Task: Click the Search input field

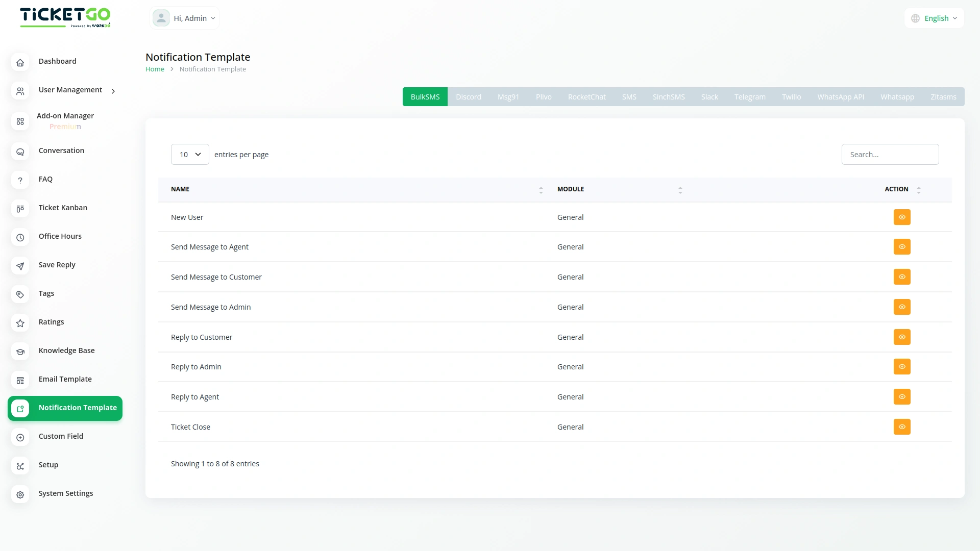Action: point(890,155)
